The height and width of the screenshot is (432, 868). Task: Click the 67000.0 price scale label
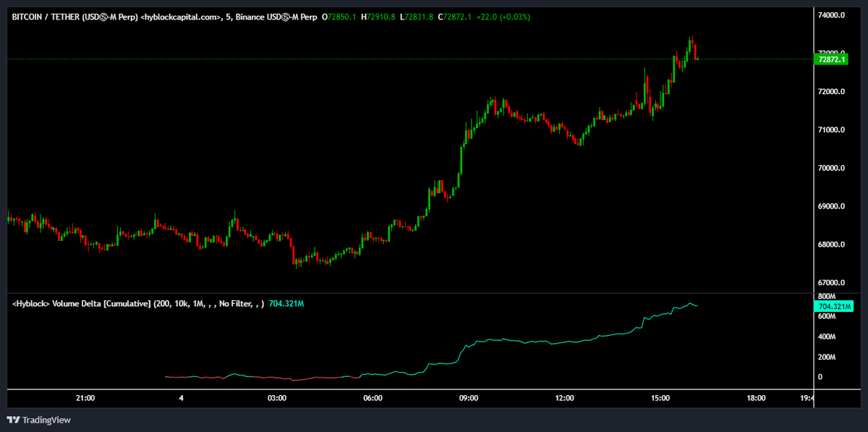click(830, 283)
